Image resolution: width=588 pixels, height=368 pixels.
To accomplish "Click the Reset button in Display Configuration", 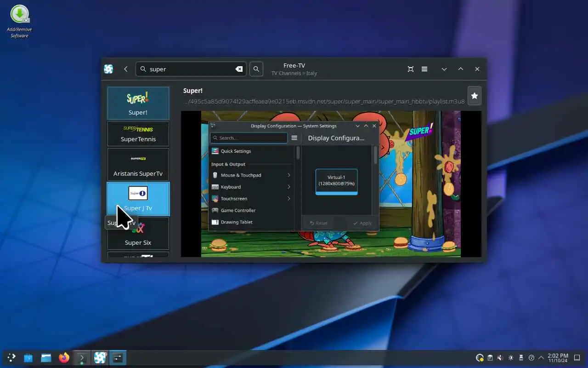I will pos(318,223).
